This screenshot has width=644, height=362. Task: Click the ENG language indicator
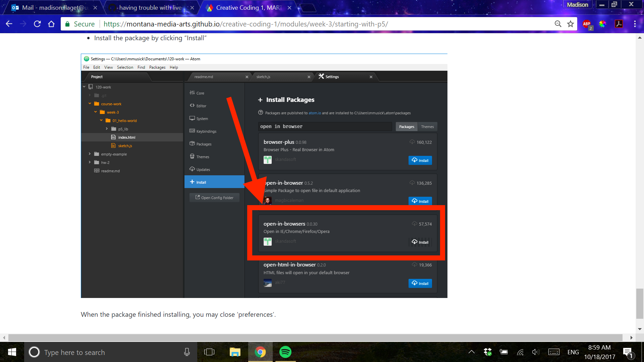[573, 352]
